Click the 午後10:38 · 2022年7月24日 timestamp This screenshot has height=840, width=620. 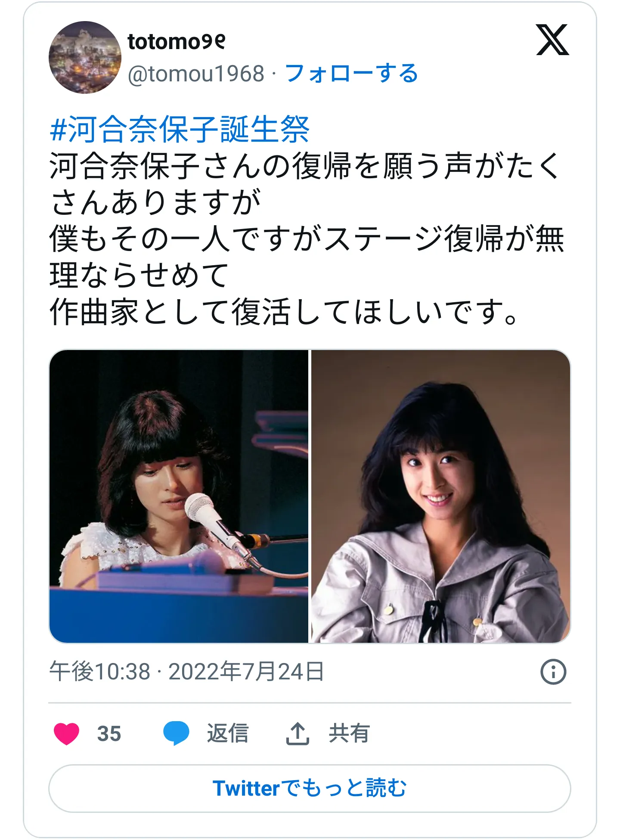(x=187, y=671)
